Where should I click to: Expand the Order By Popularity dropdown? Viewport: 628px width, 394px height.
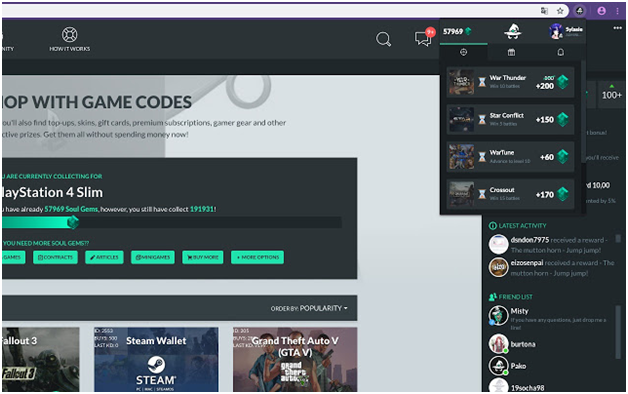[x=309, y=308]
